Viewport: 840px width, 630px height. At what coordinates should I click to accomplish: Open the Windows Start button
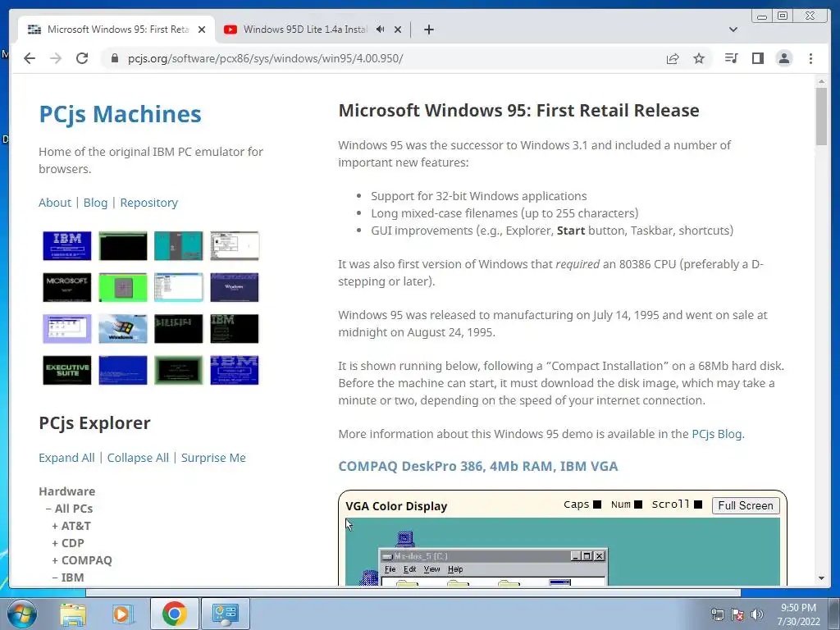click(22, 614)
